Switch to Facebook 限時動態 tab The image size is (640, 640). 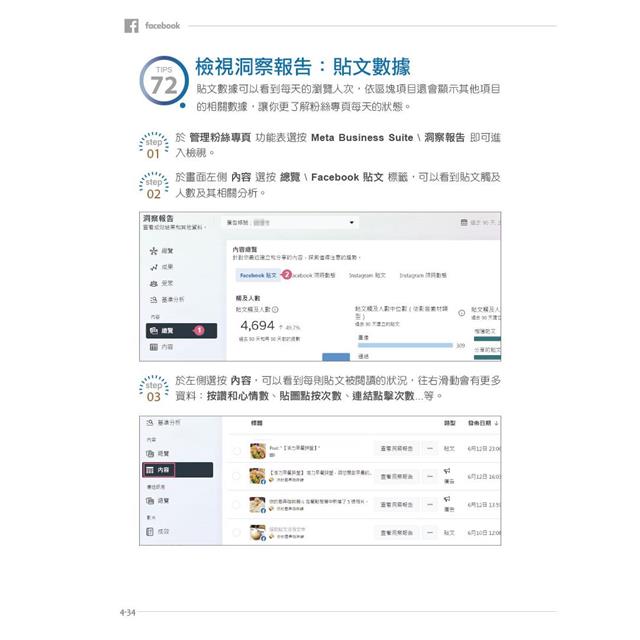coord(313,276)
